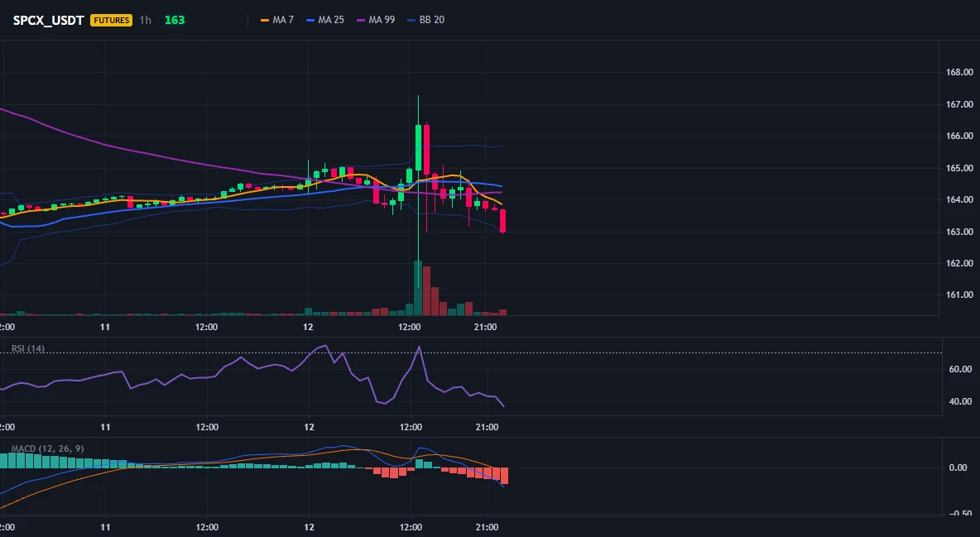Click the SPCX_USDT symbol name
Screen dimensions: 980x537
pos(49,20)
